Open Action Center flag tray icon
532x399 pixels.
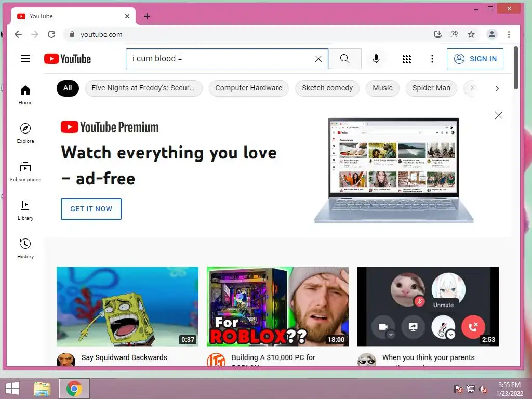(x=458, y=389)
